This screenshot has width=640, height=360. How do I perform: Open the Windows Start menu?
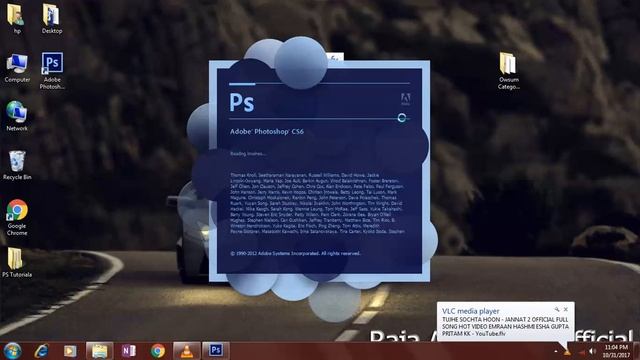click(12, 351)
